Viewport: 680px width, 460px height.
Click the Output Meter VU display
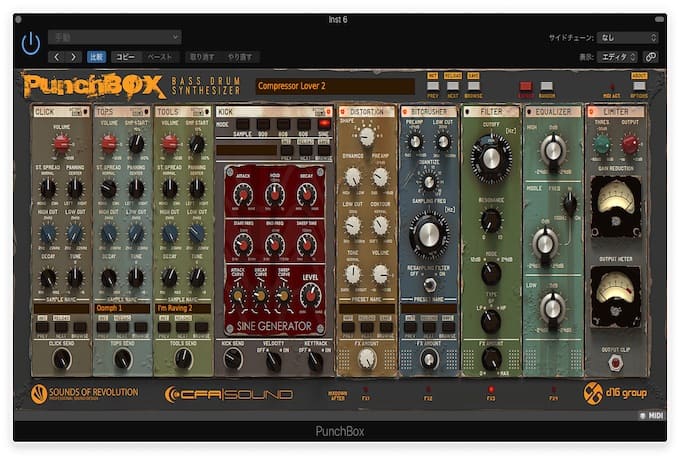click(616, 297)
